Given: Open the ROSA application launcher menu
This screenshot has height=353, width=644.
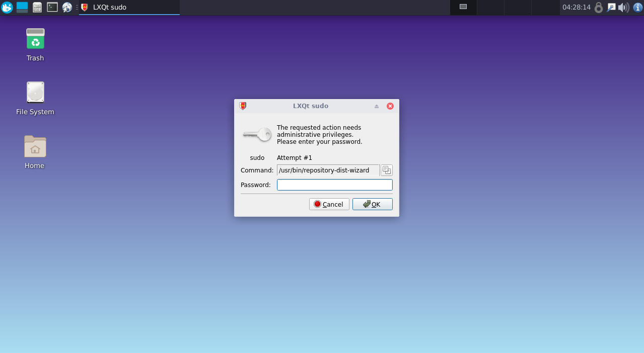Looking at the screenshot, I should 7,7.
